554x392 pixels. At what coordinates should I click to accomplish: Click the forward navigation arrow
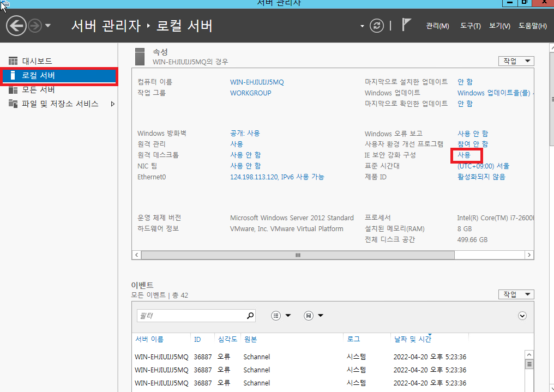point(35,26)
